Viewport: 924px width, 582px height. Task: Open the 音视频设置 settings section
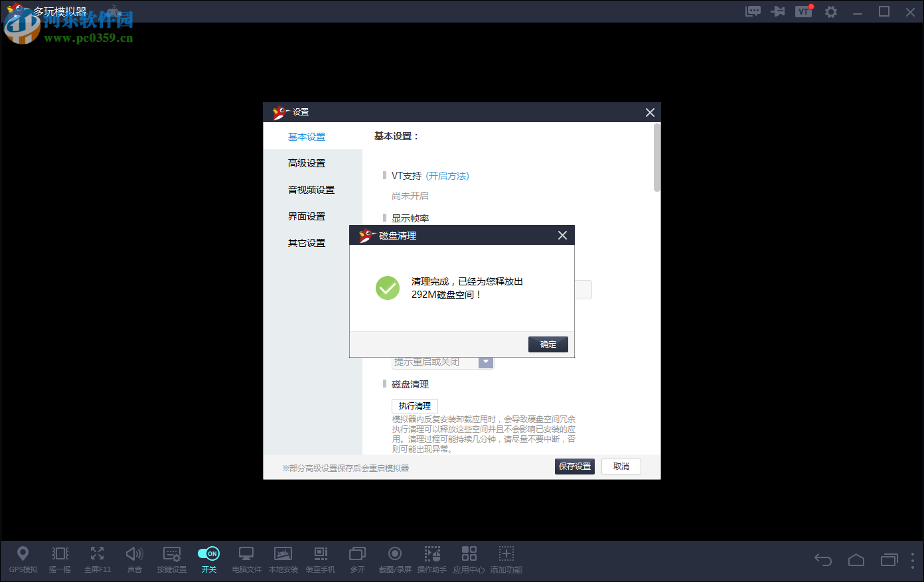(x=310, y=189)
